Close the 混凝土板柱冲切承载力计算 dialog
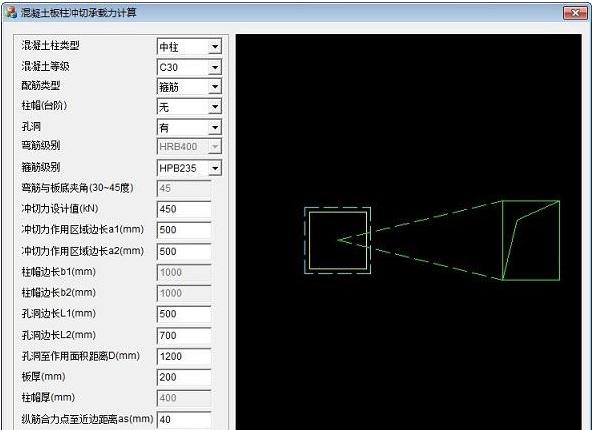 [575, 13]
